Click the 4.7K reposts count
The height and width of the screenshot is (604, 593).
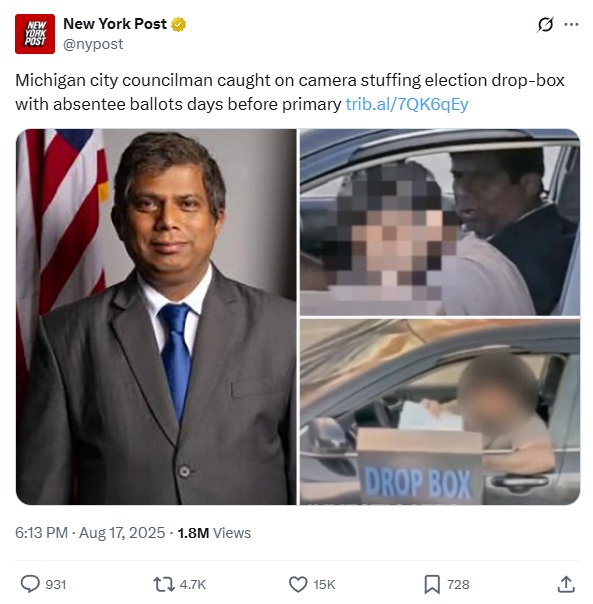click(193, 584)
